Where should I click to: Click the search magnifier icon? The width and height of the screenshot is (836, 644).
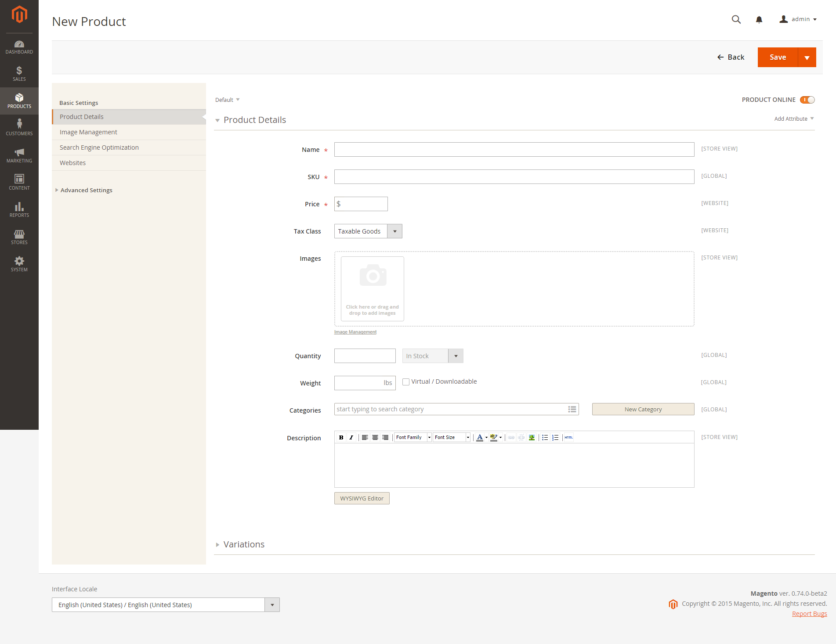736,19
